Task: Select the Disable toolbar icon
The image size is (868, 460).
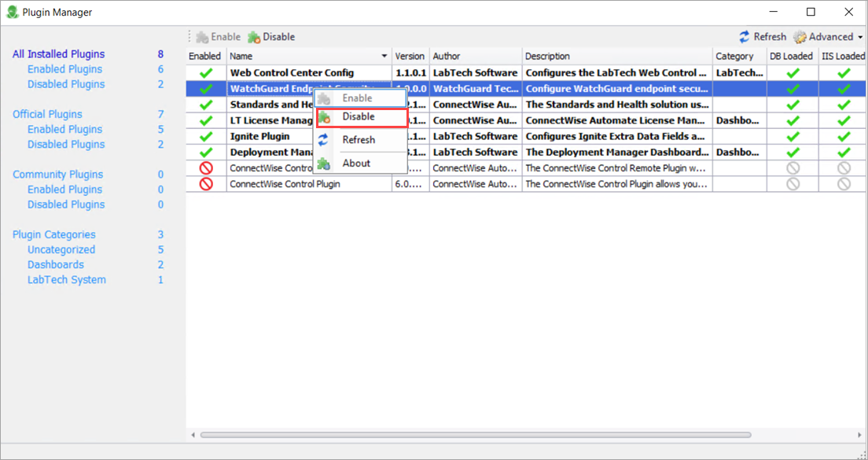Action: (253, 36)
